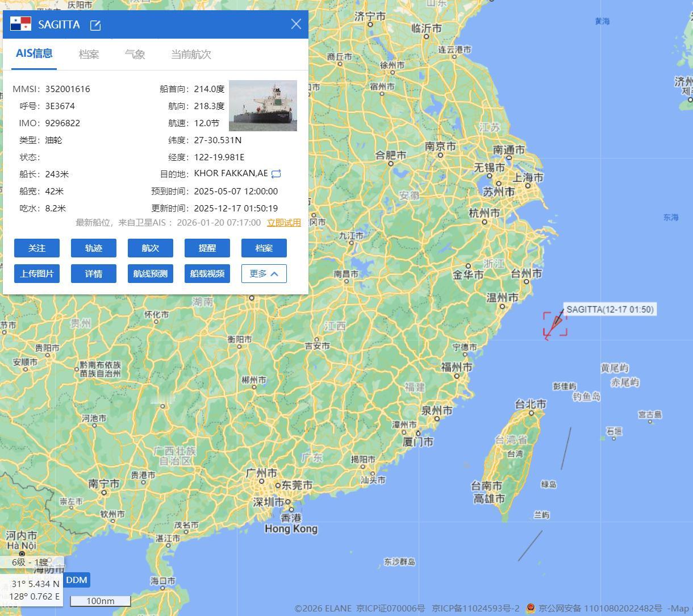Click the 京ICP证070006号 footer link
The height and width of the screenshot is (616, 693).
click(x=391, y=609)
